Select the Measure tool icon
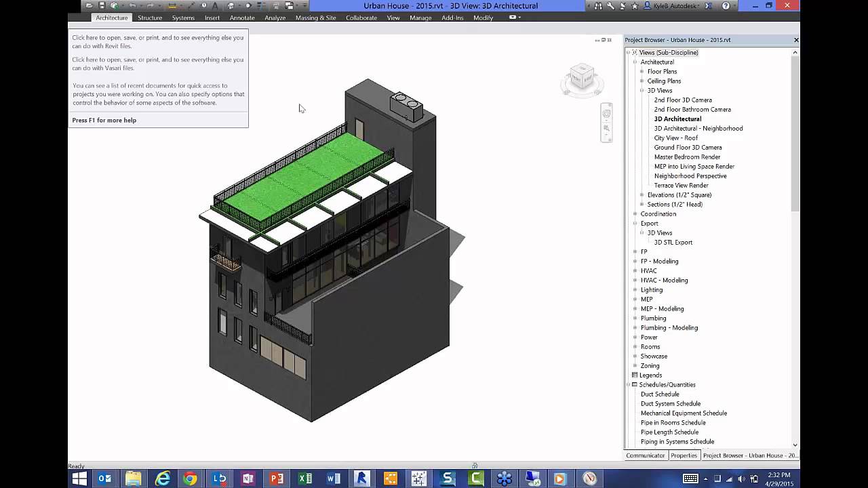 click(x=172, y=5)
